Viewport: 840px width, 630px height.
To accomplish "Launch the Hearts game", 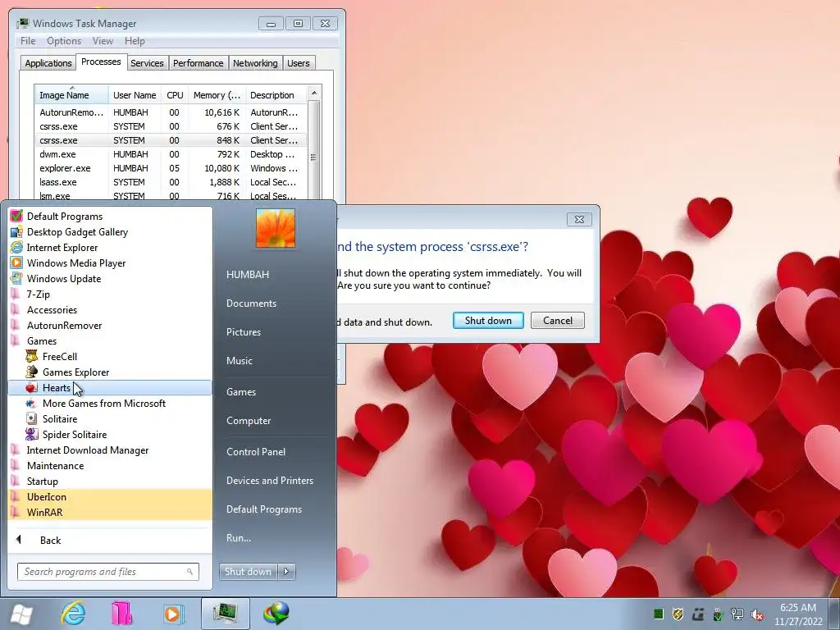I will [110, 388].
